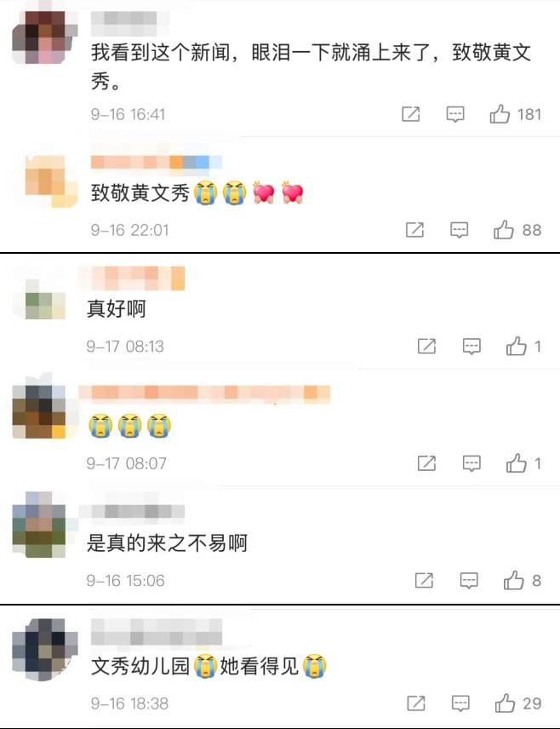Screen dimensions: 560x729
Task: Open avatar of the 文秀幼儿园 commenter
Action: 44,649
